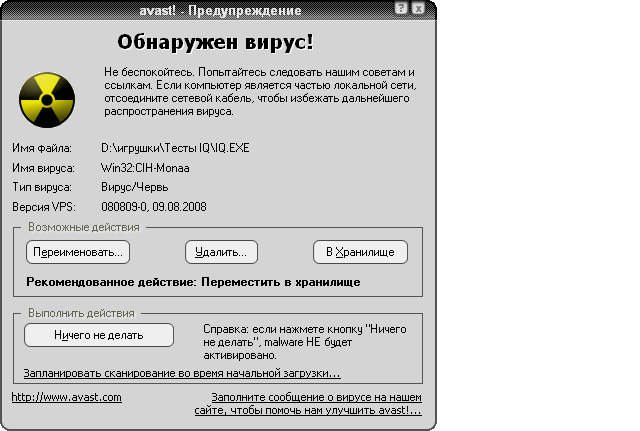640x431 pixels.
Task: Click the Выполнить действия group label
Action: (x=81, y=313)
